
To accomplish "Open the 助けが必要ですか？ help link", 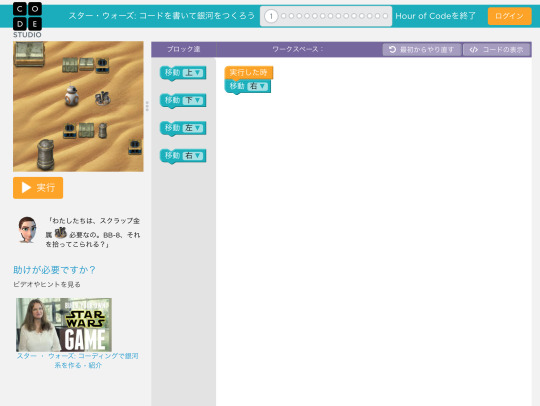I will 54,270.
